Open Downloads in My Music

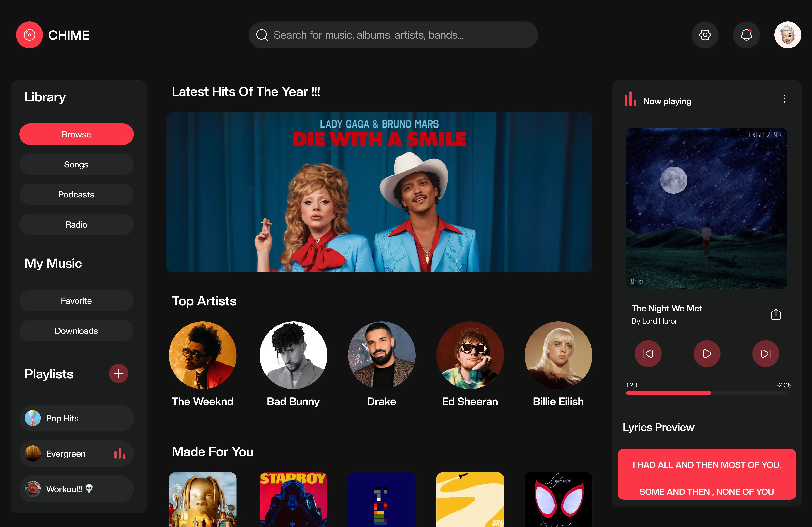(x=76, y=331)
